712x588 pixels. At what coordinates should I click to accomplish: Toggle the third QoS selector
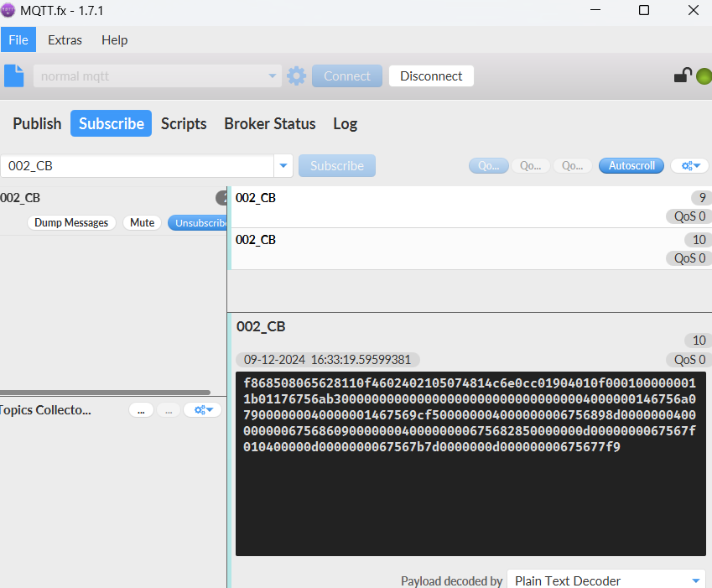click(572, 166)
